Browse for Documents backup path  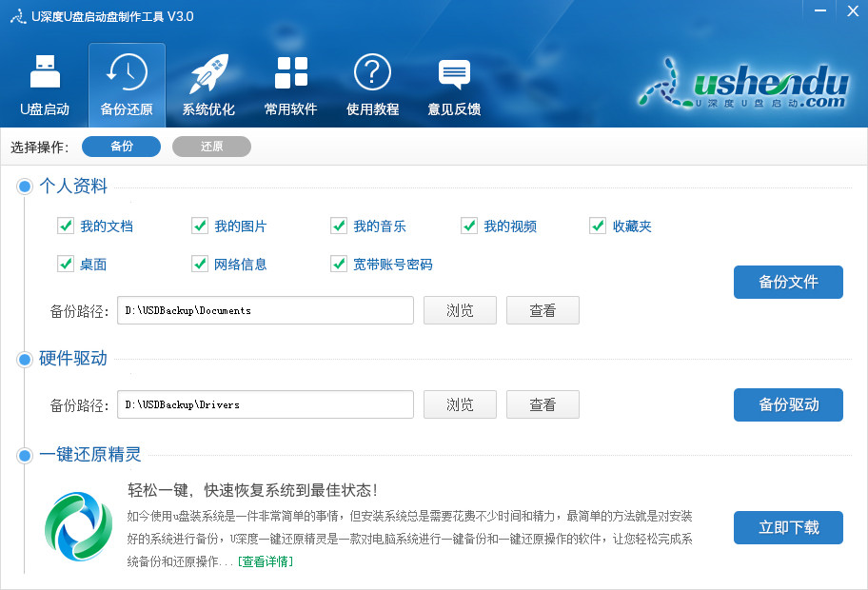460,310
